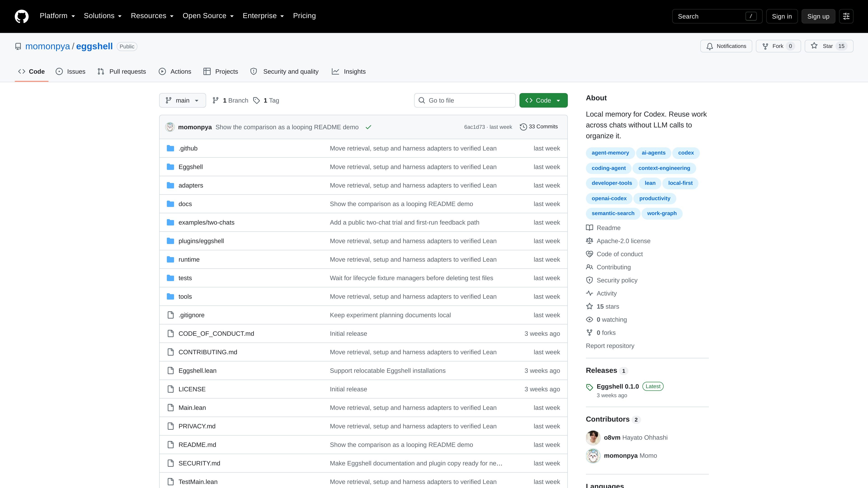
Task: Click the appearance settings icon in header
Action: (846, 16)
